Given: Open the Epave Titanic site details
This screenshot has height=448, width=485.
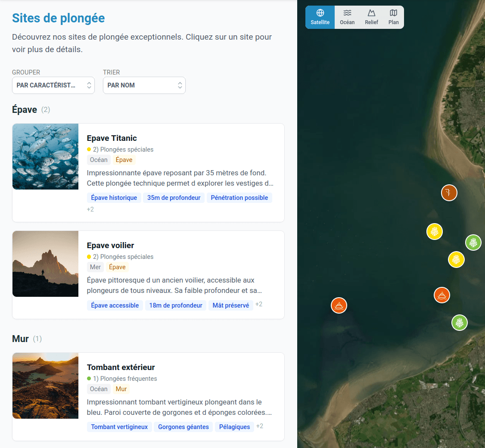Looking at the screenshot, I should (x=111, y=138).
